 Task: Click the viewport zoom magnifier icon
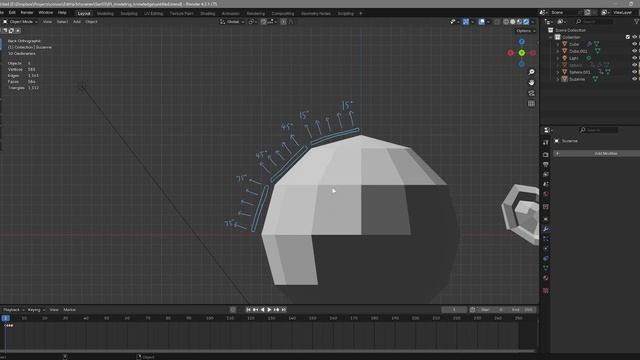531,72
